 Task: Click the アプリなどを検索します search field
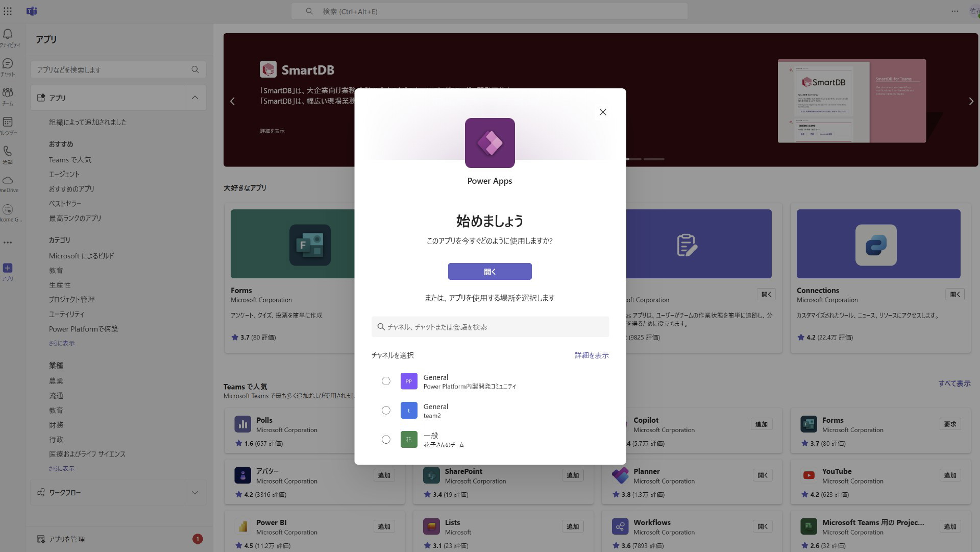(x=118, y=69)
